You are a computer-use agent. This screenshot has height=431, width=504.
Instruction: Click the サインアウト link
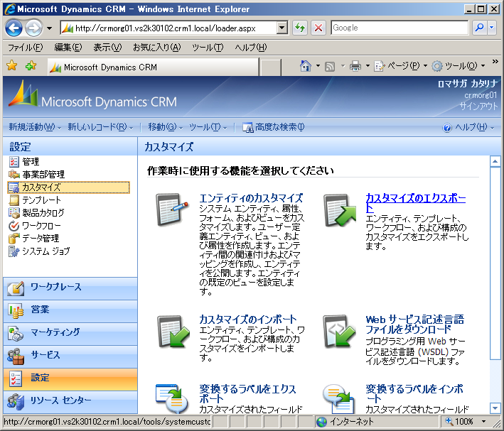(x=478, y=106)
